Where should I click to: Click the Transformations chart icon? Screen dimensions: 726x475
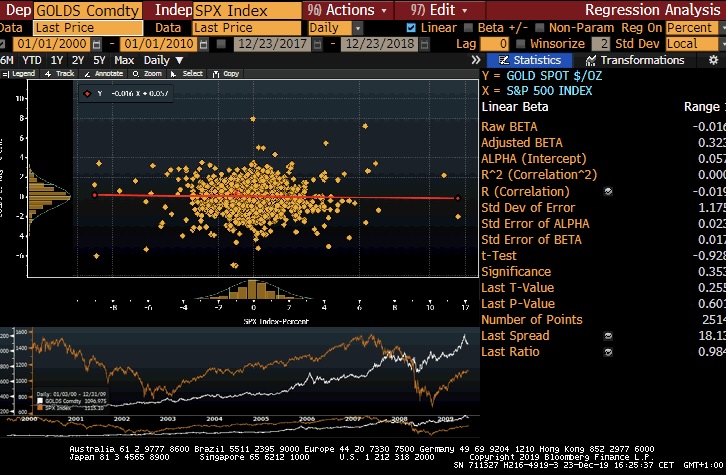click(x=590, y=60)
